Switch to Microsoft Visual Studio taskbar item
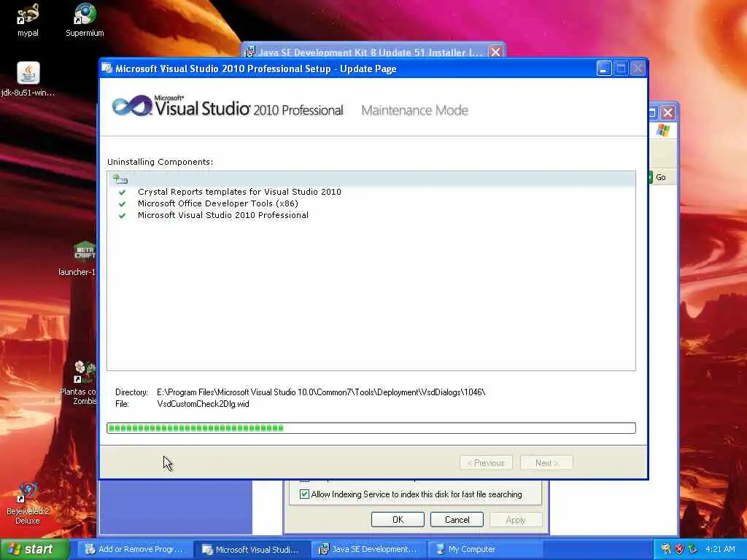Viewport: 747px width, 560px height. [252, 550]
